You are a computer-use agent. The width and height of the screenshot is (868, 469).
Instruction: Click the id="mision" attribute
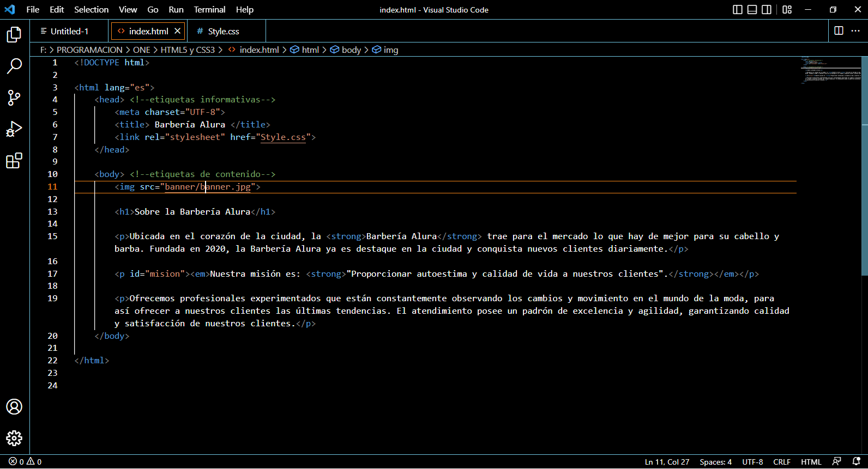tap(157, 274)
